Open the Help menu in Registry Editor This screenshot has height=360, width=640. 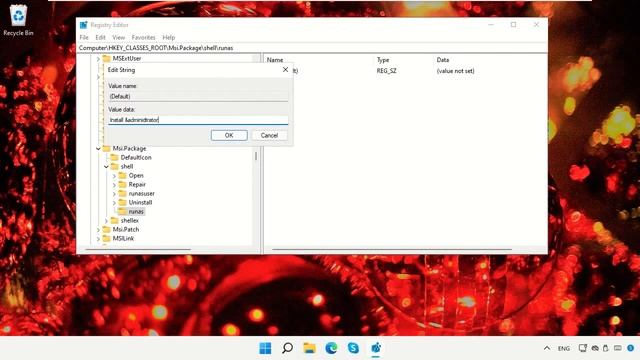pos(169,37)
